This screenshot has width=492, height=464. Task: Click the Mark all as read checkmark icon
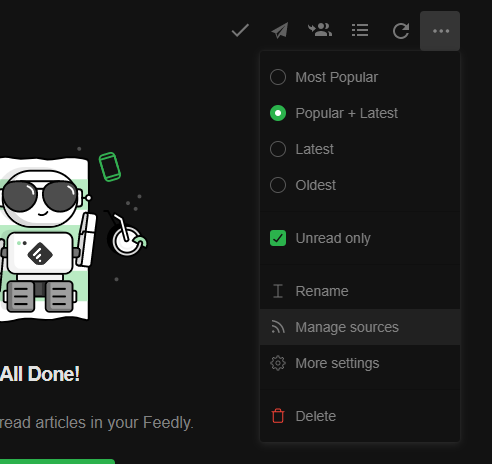pyautogui.click(x=240, y=31)
